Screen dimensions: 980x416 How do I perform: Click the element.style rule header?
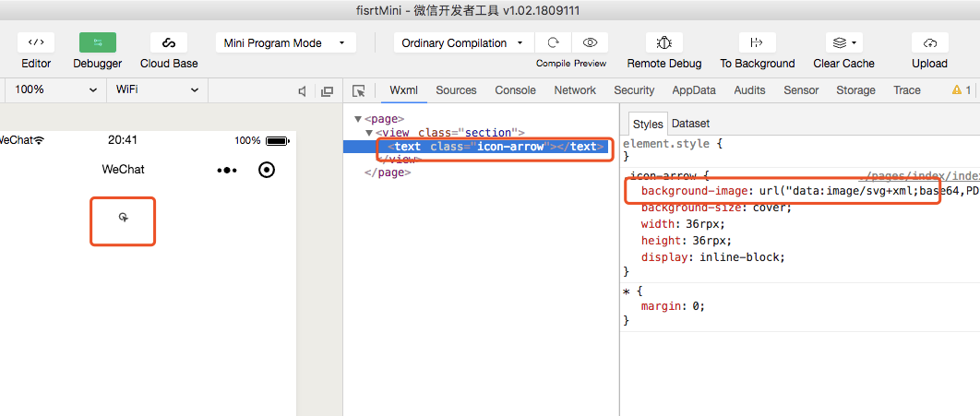coord(673,144)
